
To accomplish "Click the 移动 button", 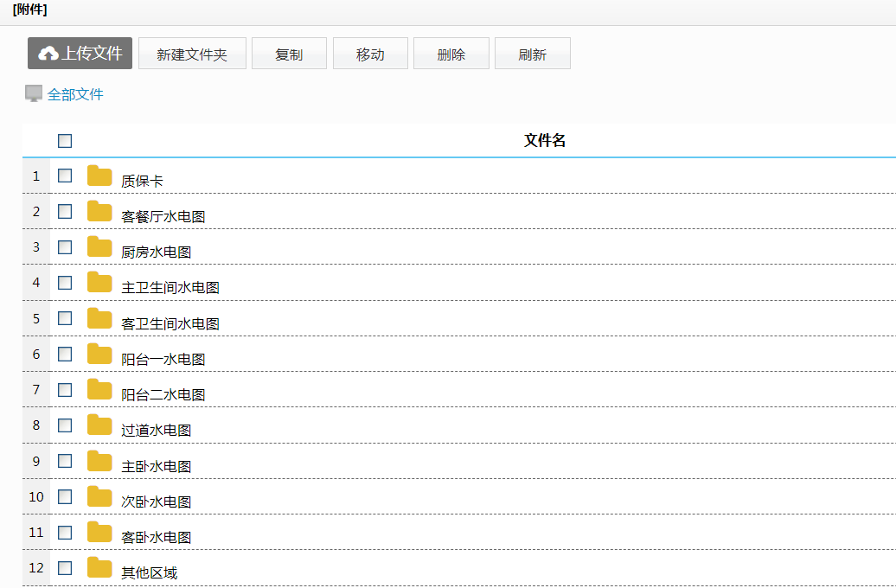I will (370, 54).
